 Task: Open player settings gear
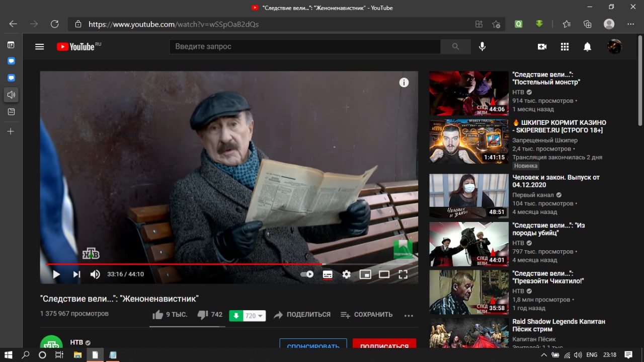pos(346,274)
